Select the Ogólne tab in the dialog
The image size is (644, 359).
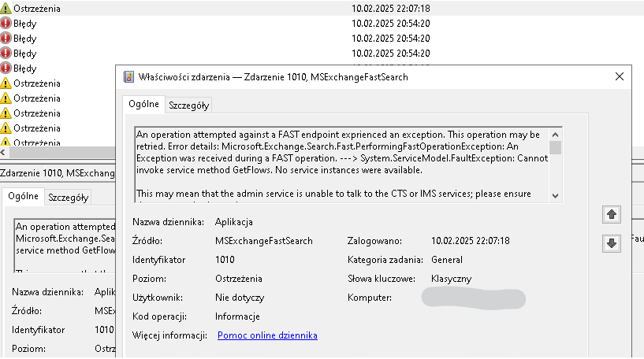click(144, 104)
